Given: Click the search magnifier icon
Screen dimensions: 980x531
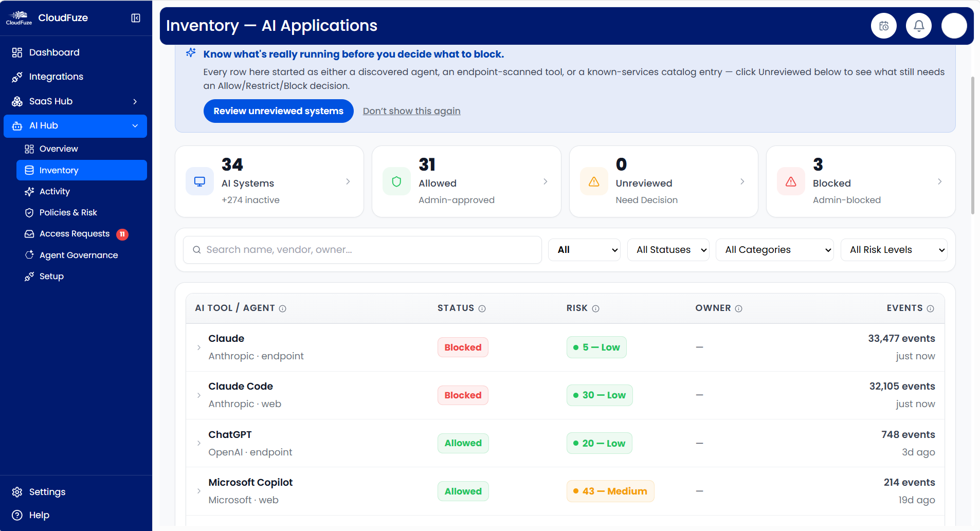Looking at the screenshot, I should coord(196,250).
